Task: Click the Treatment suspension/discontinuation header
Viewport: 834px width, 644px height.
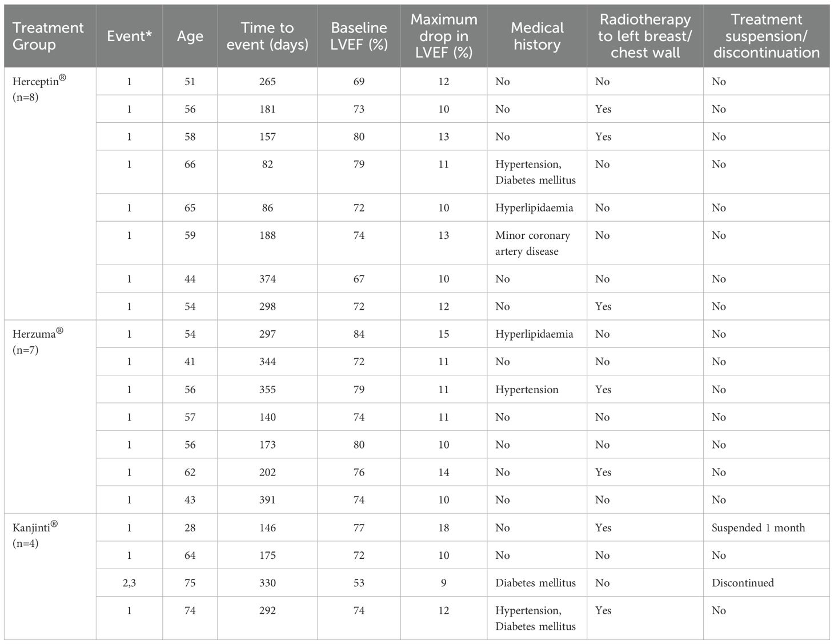Action: click(766, 36)
